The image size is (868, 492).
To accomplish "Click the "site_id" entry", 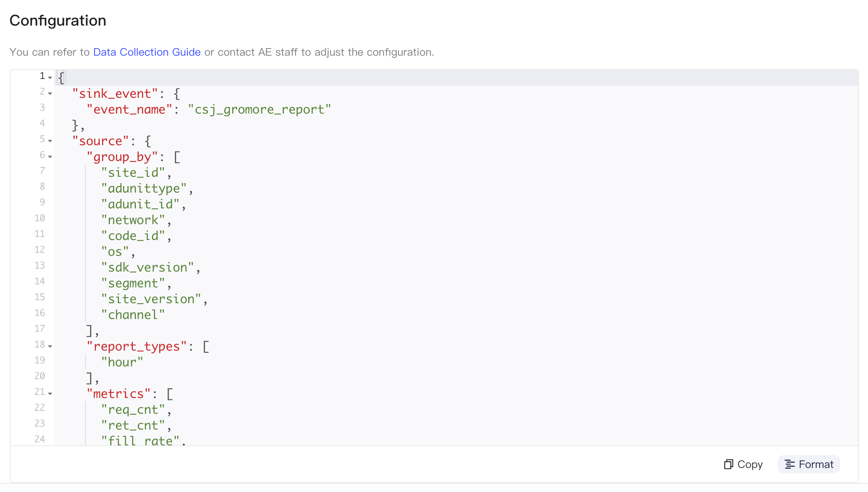I will pyautogui.click(x=133, y=173).
